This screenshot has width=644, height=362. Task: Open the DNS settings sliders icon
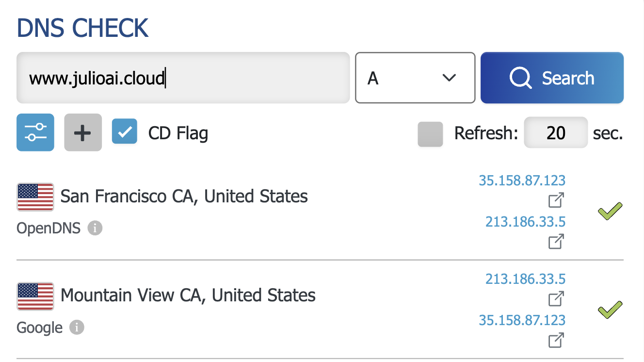pyautogui.click(x=35, y=132)
